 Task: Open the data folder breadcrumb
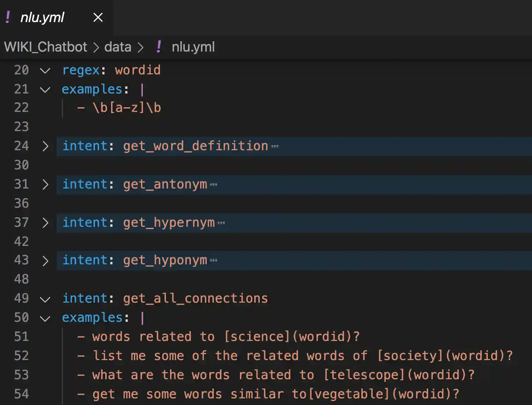tap(118, 47)
